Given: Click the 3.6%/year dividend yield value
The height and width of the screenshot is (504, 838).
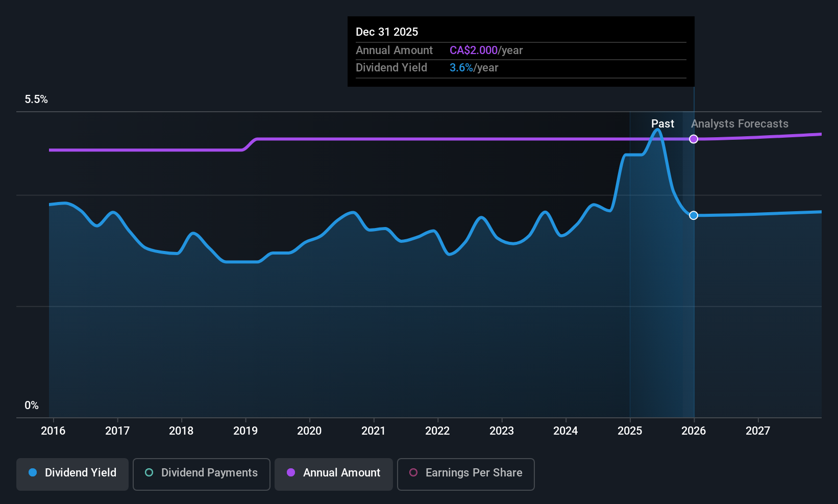Looking at the screenshot, I should pyautogui.click(x=474, y=68).
